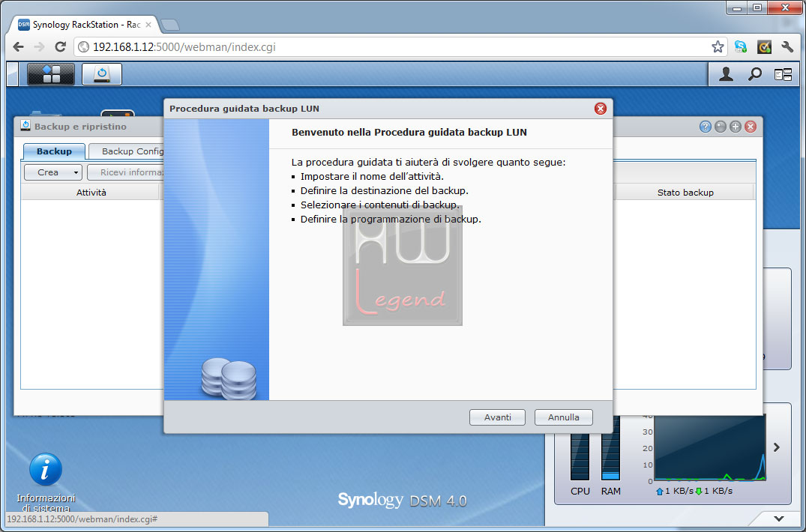Close the LUN backup wizard with red X
Viewport: 806px width, 532px height.
coord(600,109)
